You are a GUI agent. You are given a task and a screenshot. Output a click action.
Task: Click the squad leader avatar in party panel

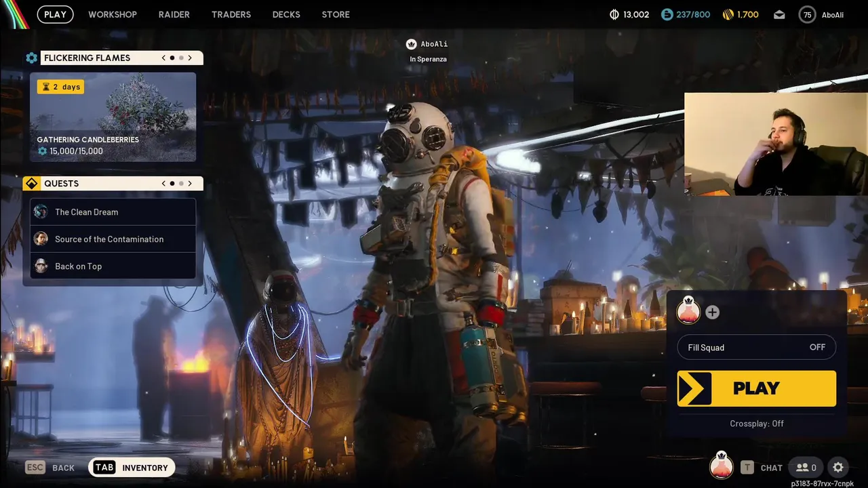pyautogui.click(x=688, y=311)
